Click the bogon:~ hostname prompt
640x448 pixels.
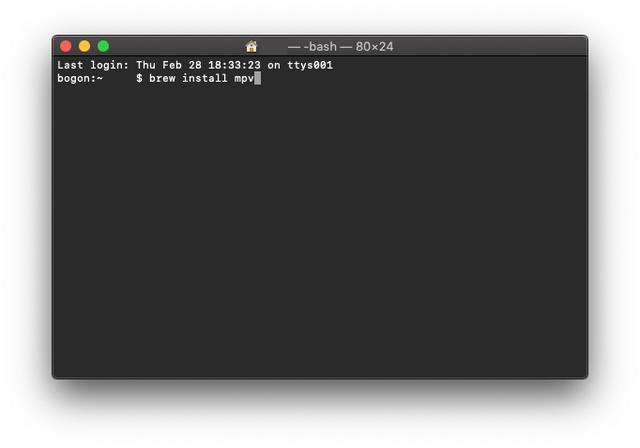pyautogui.click(x=80, y=78)
